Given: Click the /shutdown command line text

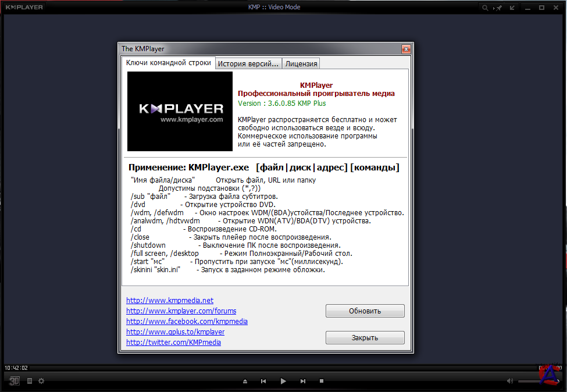Looking at the screenshot, I should point(148,245).
